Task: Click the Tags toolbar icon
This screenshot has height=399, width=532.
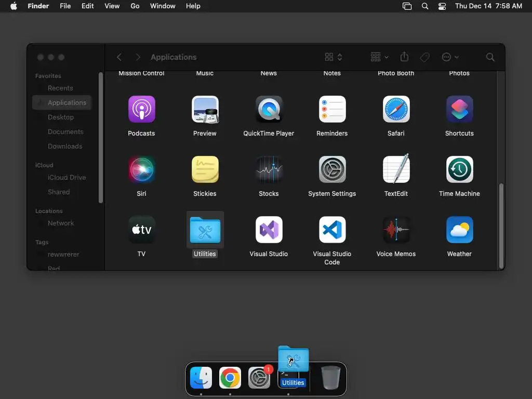Action: [x=425, y=57]
